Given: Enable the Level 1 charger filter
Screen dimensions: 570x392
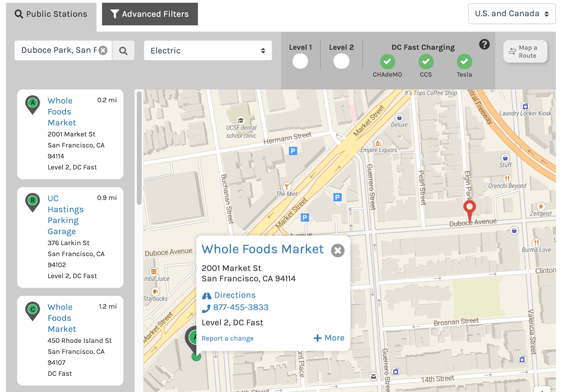Looking at the screenshot, I should click(x=300, y=61).
